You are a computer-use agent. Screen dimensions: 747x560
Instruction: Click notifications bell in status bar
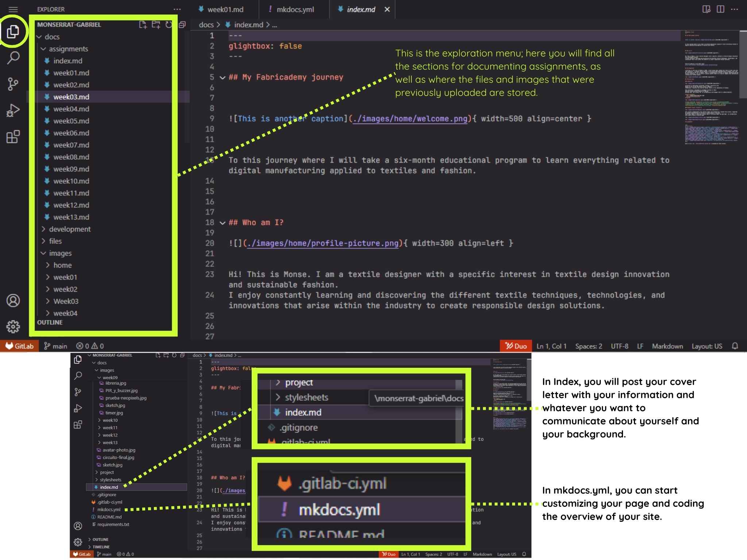(735, 346)
